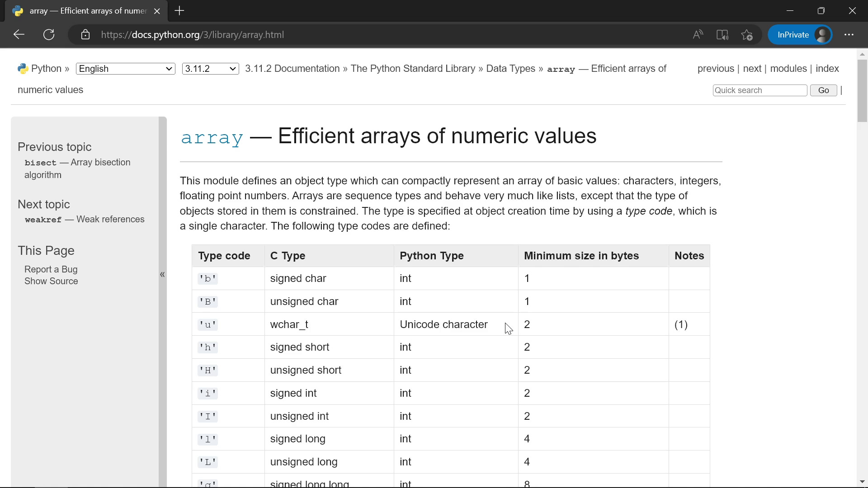Close the array documentation tab

tap(157, 11)
